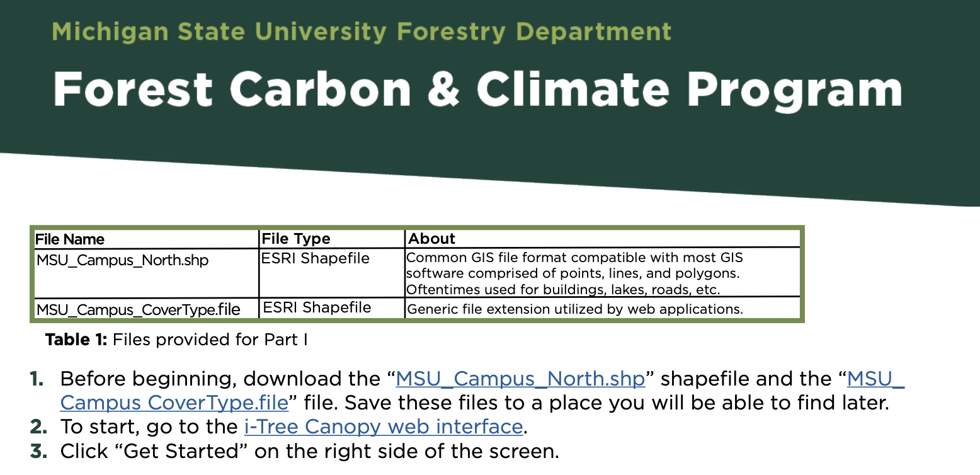Click the File Name column header
Viewport: 980px width, 475px height.
(70, 239)
